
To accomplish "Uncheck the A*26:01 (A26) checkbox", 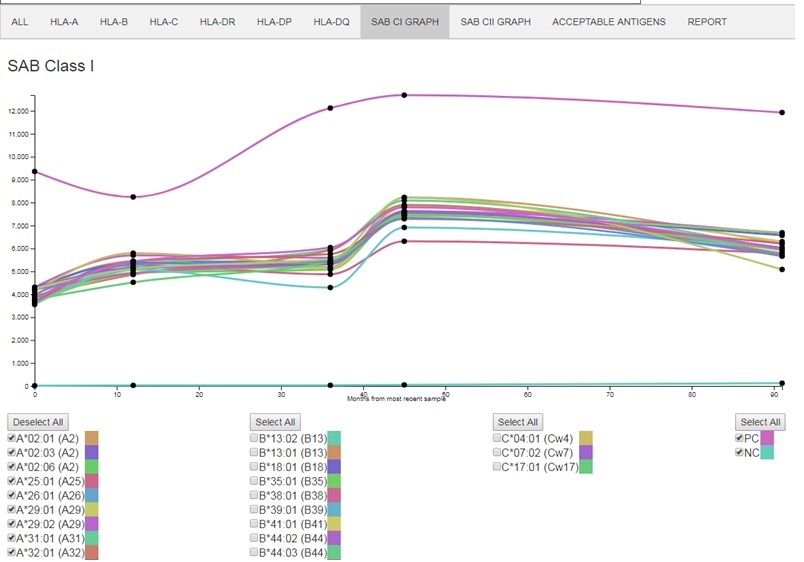I will pos(12,495).
